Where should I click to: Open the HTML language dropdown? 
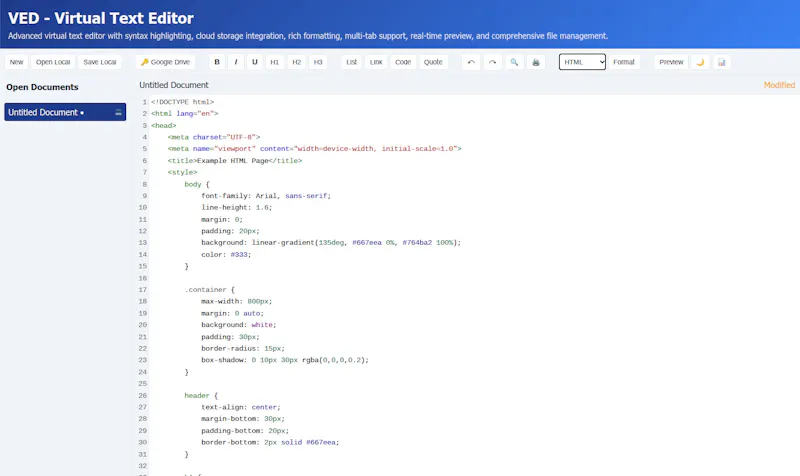coord(582,62)
